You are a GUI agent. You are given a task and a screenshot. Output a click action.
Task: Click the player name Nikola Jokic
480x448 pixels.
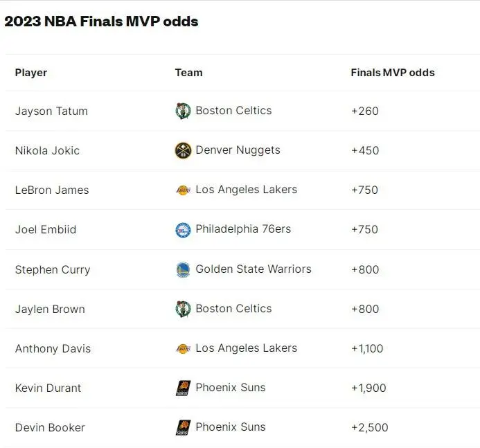coord(47,150)
